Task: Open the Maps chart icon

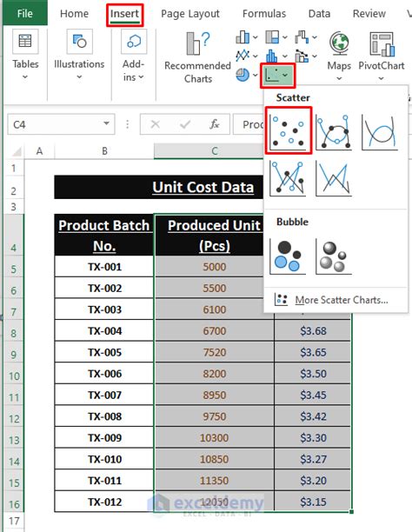Action: point(339,43)
